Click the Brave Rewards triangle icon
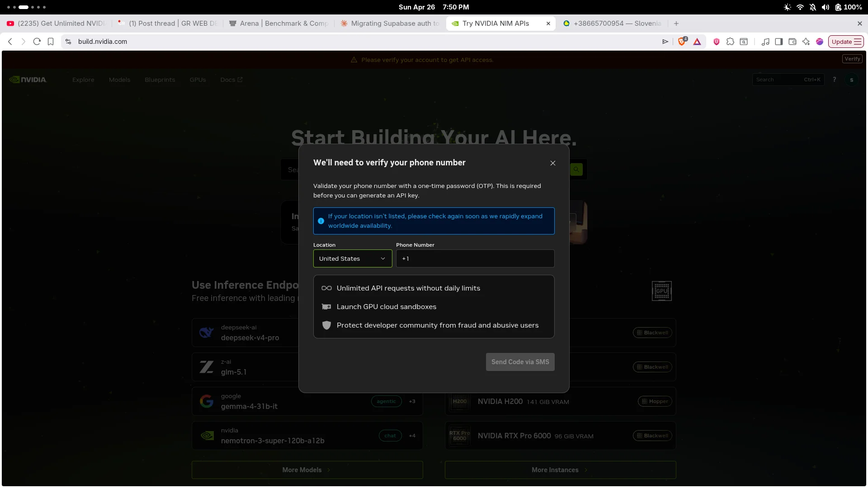The width and height of the screenshot is (868, 488). pyautogui.click(x=697, y=42)
